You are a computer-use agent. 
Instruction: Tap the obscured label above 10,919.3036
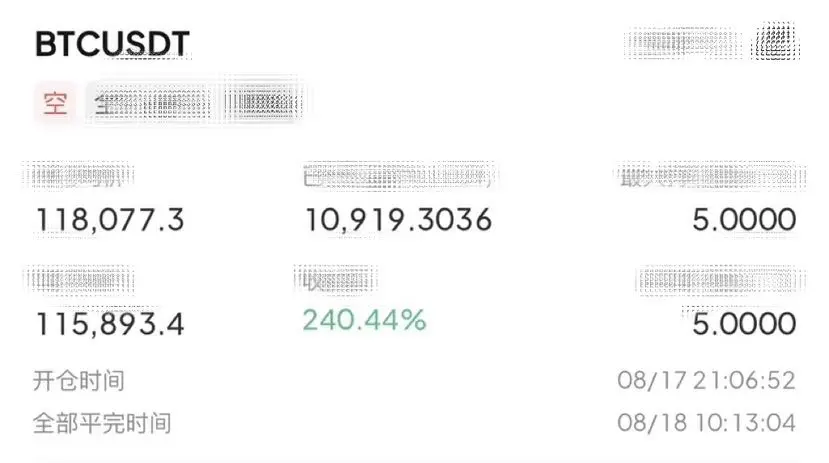pos(399,176)
